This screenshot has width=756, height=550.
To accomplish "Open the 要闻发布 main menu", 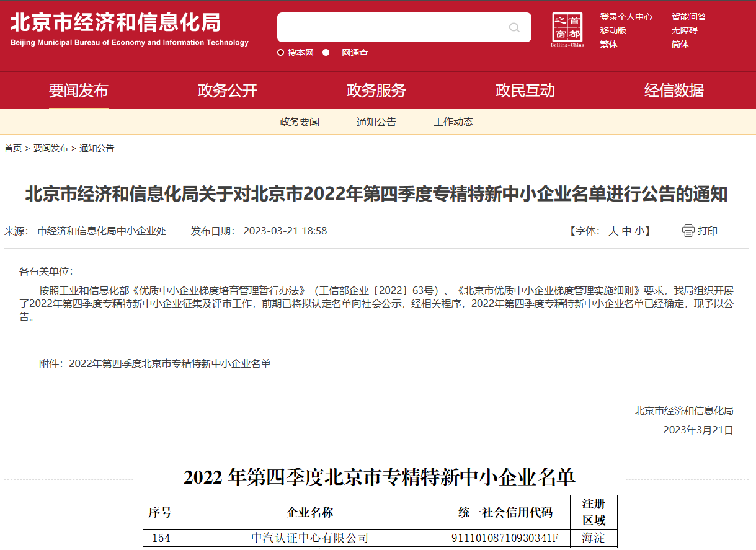I will coord(79,91).
